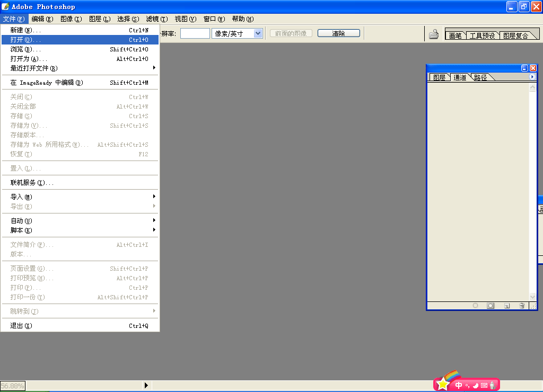Open the channels palette options arrow

click(532, 77)
